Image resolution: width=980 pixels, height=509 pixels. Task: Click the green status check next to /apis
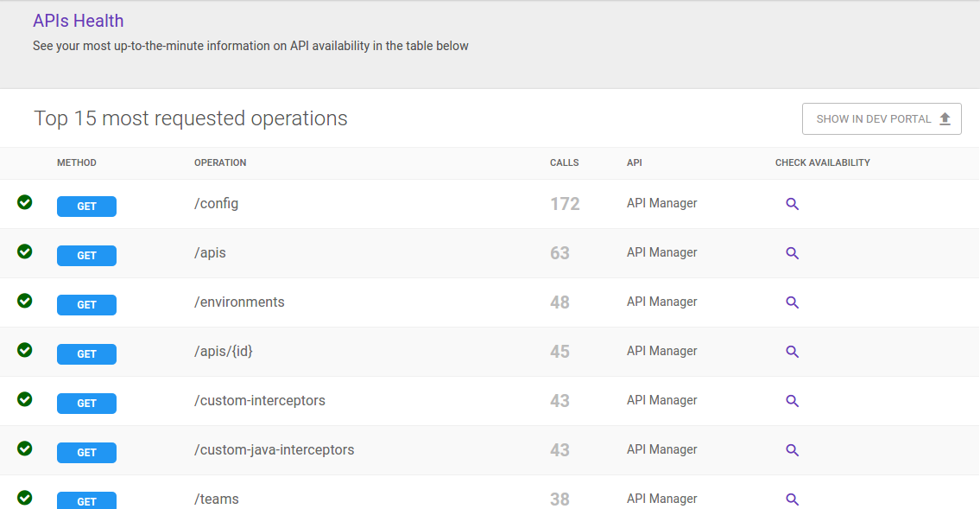click(24, 251)
